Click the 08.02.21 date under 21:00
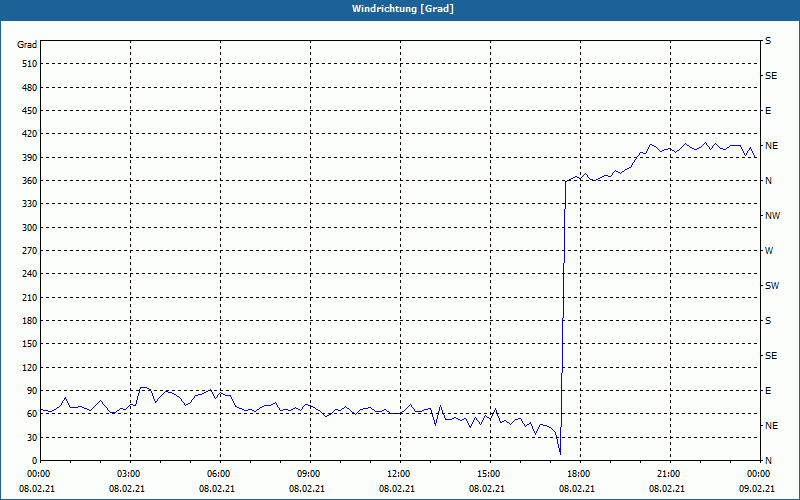The height and width of the screenshot is (500, 800). [x=667, y=489]
